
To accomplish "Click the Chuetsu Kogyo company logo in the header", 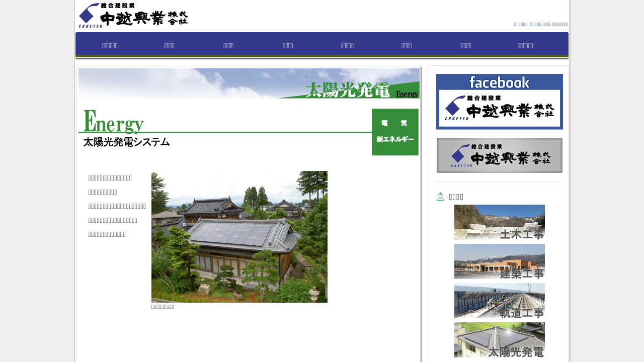I will tap(133, 15).
